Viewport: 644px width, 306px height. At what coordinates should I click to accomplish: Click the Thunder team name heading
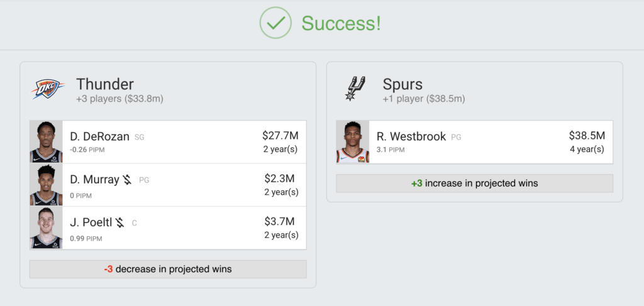click(x=105, y=84)
